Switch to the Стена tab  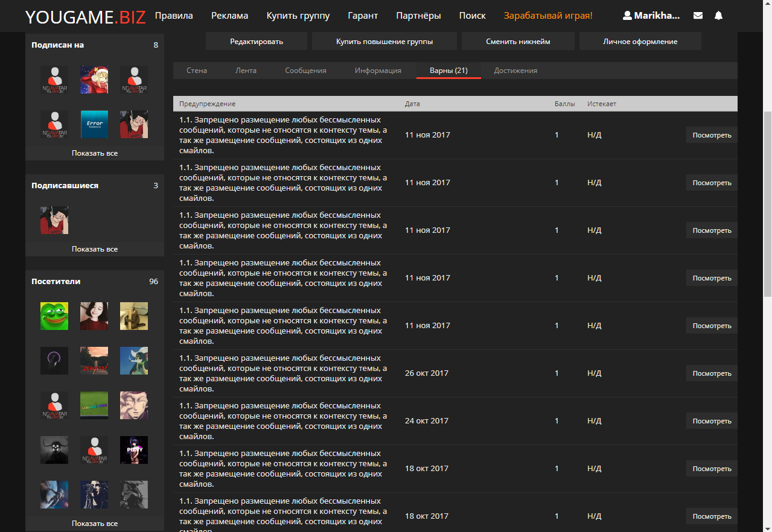click(197, 71)
